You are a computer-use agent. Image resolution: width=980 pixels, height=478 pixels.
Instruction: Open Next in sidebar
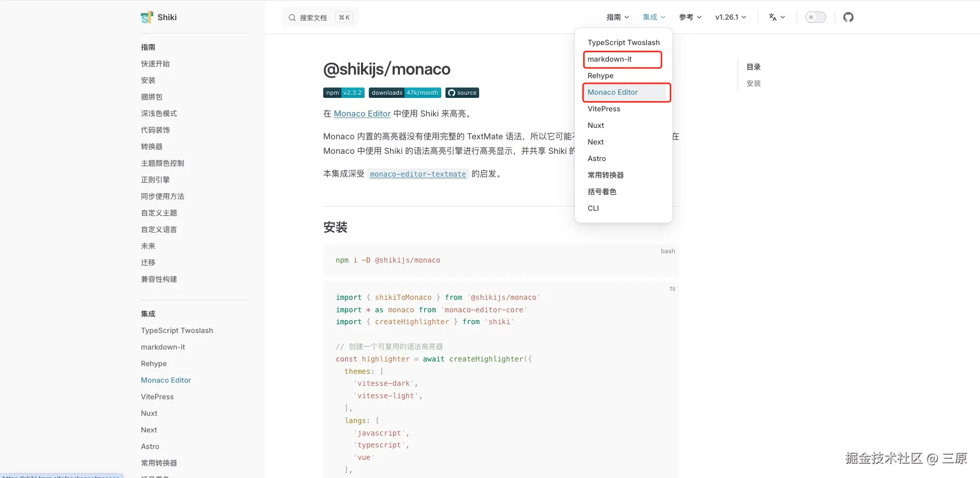tap(149, 430)
